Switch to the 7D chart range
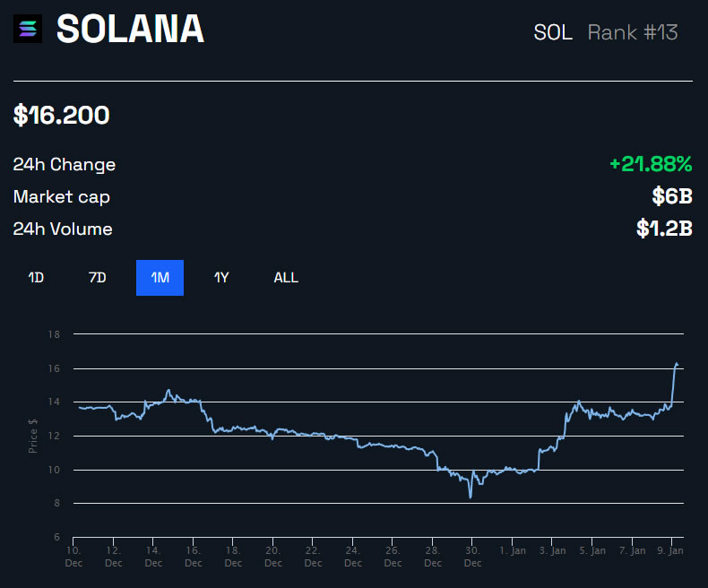708x588 pixels. pos(97,277)
